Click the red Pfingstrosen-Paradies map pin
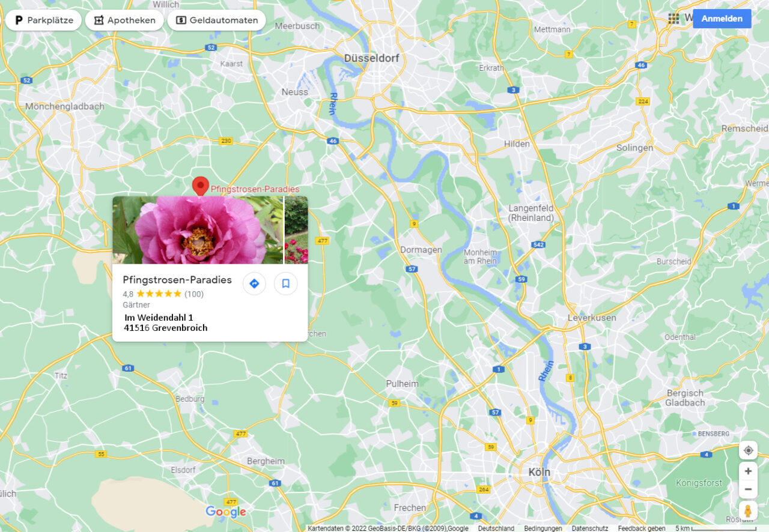The width and height of the screenshot is (769, 532). (201, 186)
